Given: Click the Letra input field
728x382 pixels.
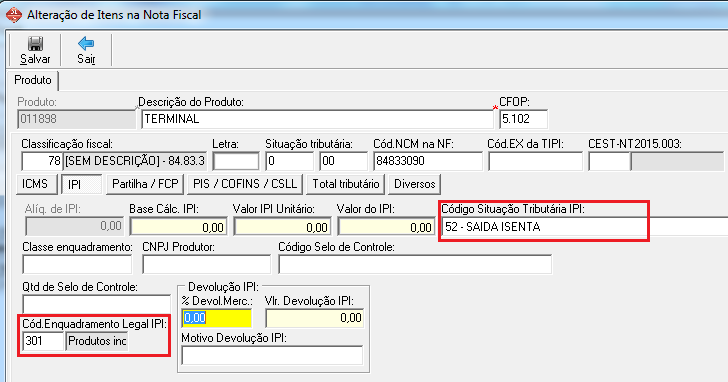Looking at the screenshot, I should 236,161.
